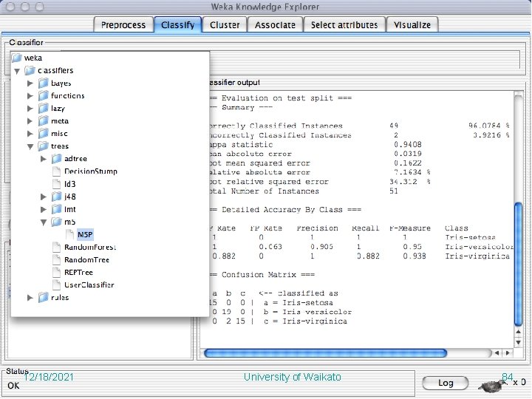Expand the bayes folder
This screenshot has width=532, height=399.
tap(30, 83)
